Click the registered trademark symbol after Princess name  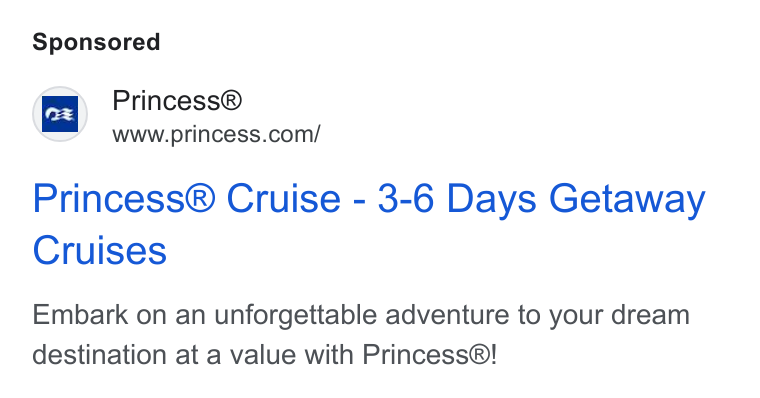231,100
